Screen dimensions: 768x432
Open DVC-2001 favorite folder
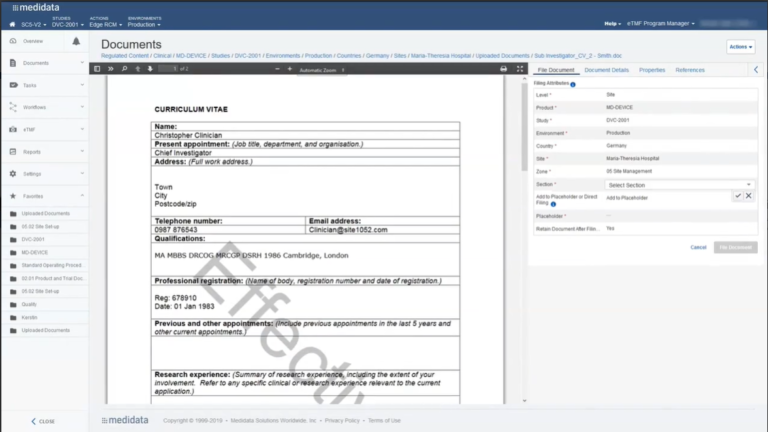[33, 240]
